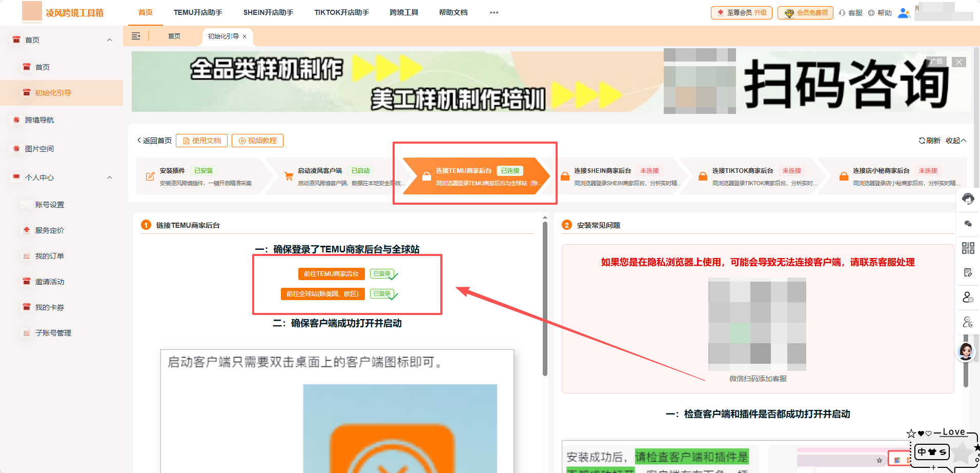Click the floating headset support icon
This screenshot has width=980, height=473.
[x=968, y=199]
